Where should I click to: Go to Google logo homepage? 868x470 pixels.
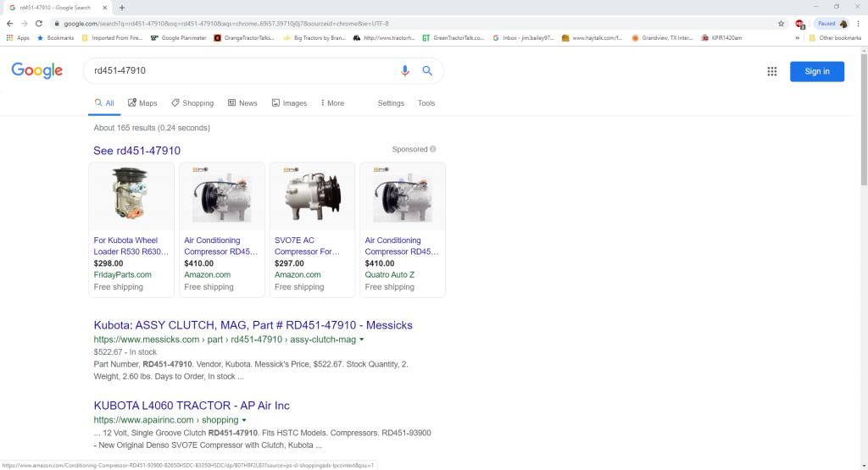click(36, 71)
